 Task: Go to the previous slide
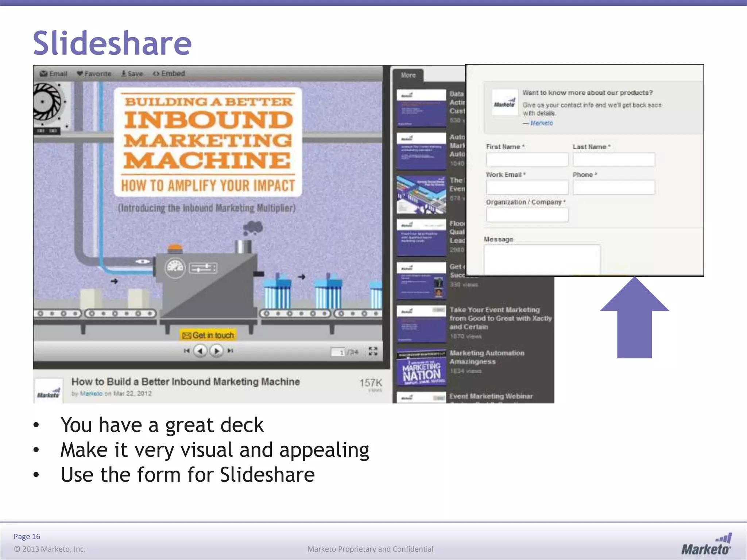[x=200, y=351]
